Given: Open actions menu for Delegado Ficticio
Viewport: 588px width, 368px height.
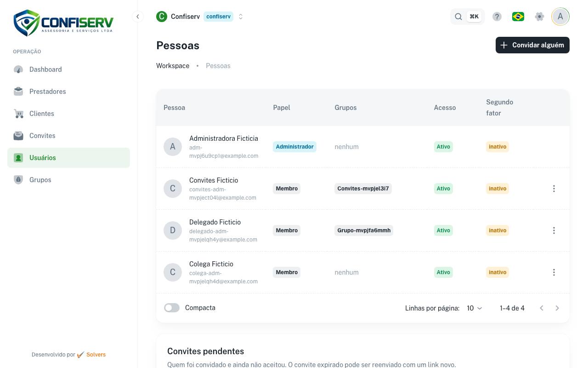Looking at the screenshot, I should [554, 230].
